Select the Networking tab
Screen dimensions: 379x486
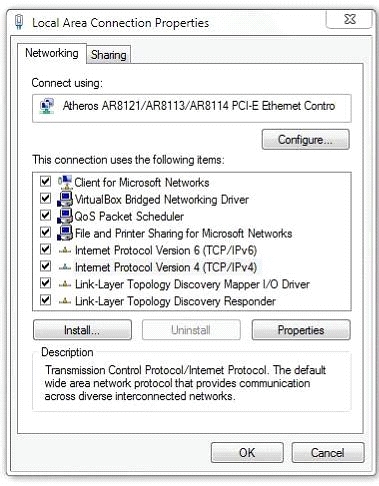pos(52,53)
